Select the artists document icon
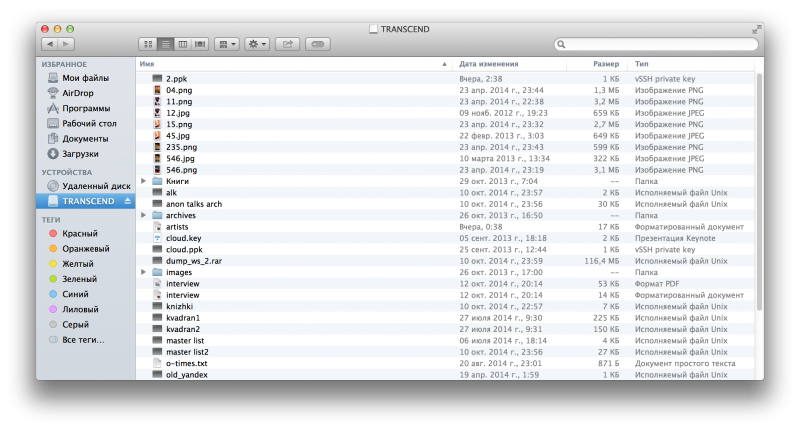 [x=157, y=227]
